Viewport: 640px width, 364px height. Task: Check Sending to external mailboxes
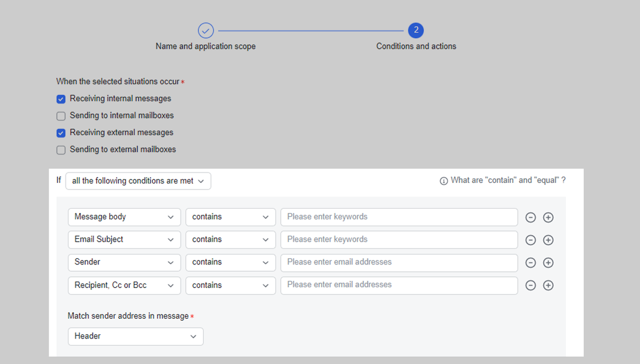tap(60, 150)
